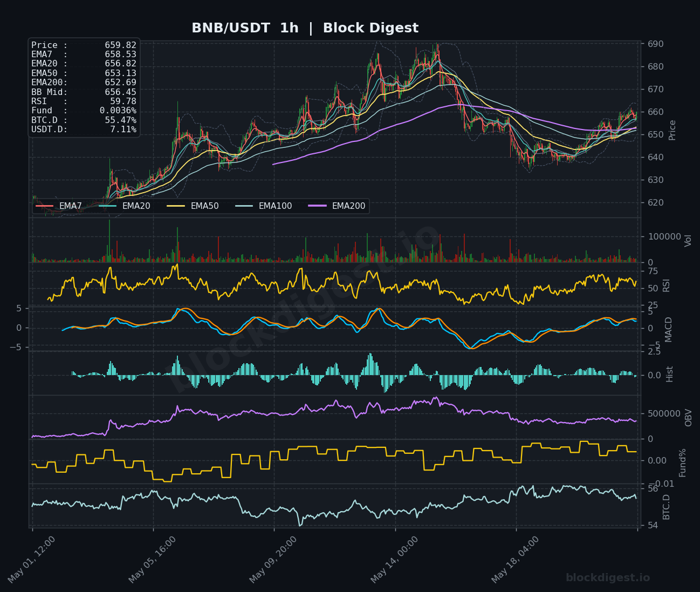Click the EMA100 legend label
This screenshot has height=592, width=700.
275,206
